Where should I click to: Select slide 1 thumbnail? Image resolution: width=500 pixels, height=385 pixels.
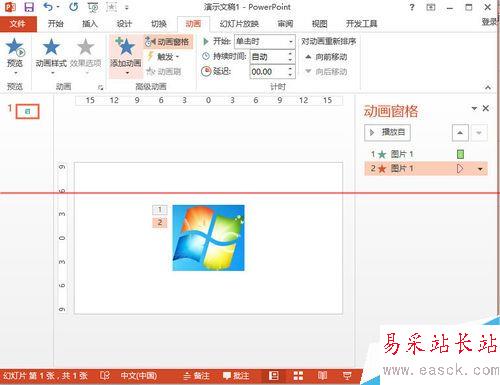28,112
